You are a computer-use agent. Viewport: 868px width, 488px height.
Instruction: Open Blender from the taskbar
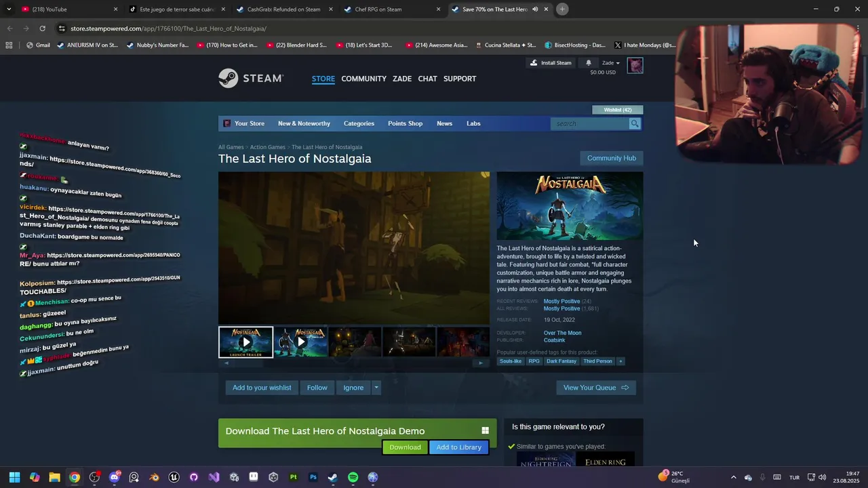pyautogui.click(x=154, y=477)
